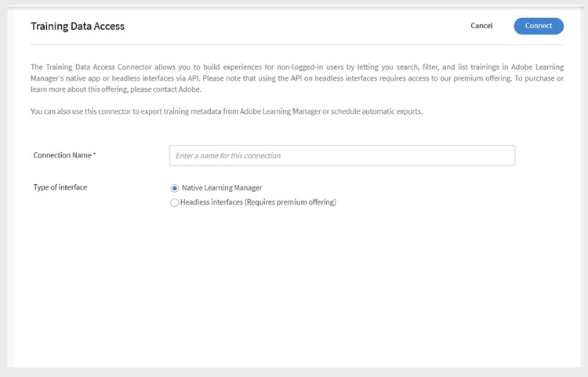The image size is (588, 377).
Task: Click the 'Training Data Access' dialog title
Action: pyautogui.click(x=78, y=26)
